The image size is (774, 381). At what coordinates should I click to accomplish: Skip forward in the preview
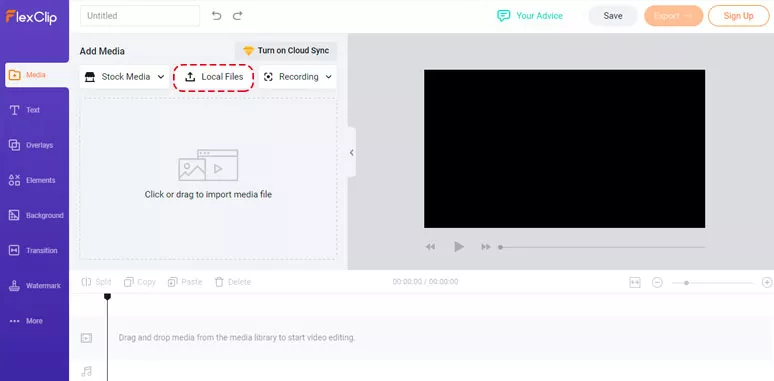pyautogui.click(x=486, y=247)
